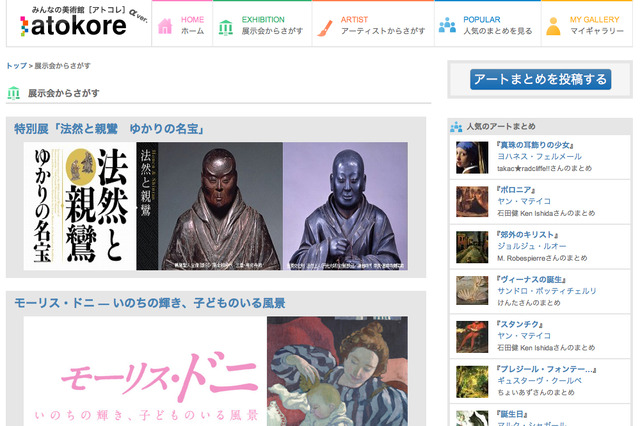
Task: Click 『プレジール・フォンテー…』 title link
Action: point(547,370)
